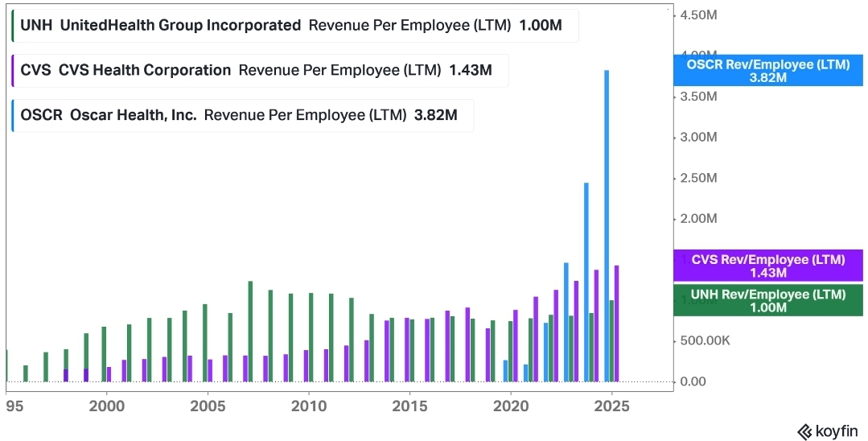Click the tallest blue OSCR bar near 2025

point(607,225)
